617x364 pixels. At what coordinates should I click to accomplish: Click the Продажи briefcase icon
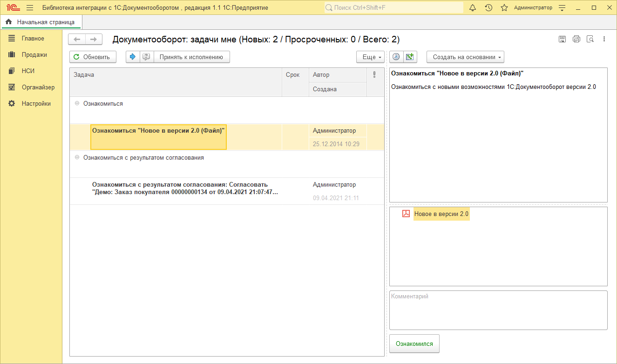coord(12,54)
